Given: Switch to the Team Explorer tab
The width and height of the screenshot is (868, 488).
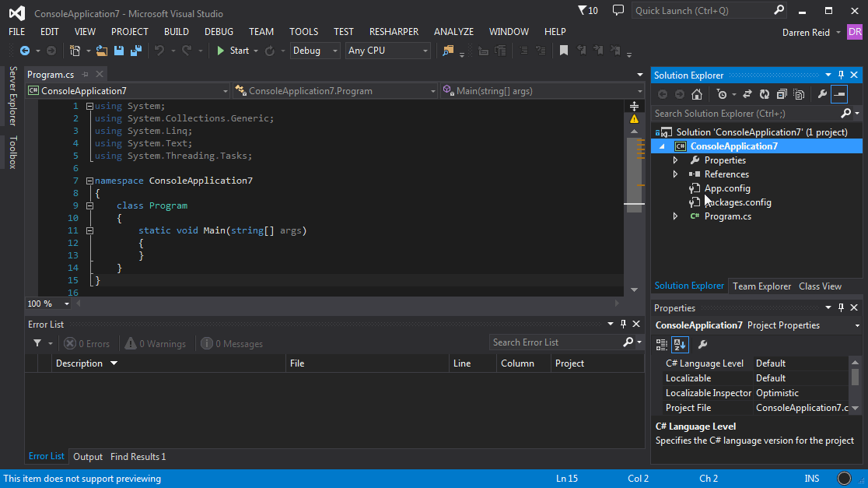Looking at the screenshot, I should 761,286.
